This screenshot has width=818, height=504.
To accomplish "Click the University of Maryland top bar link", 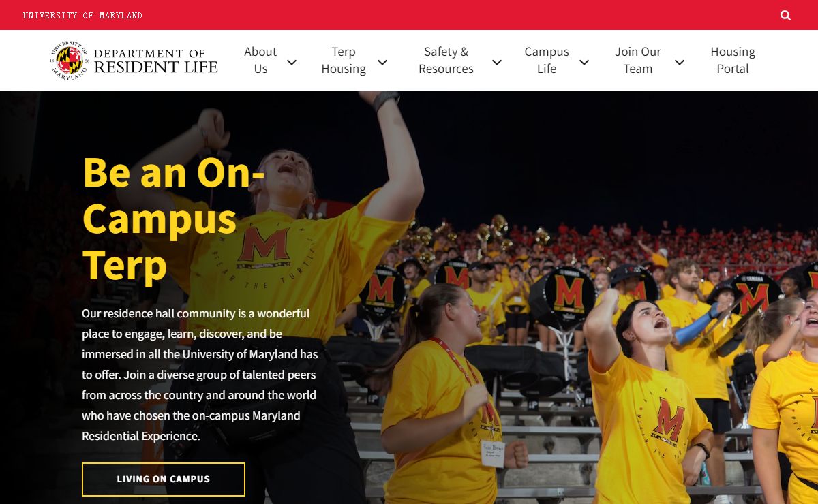I will tap(82, 15).
